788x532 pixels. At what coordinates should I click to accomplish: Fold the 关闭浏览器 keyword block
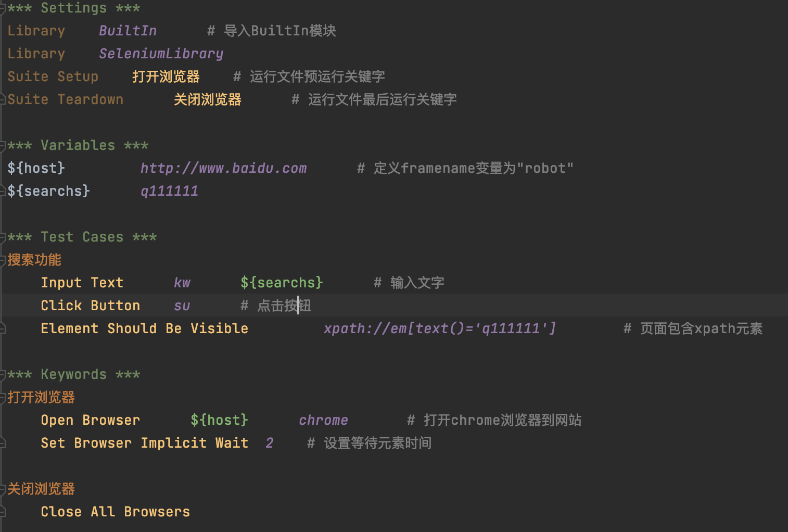(3, 489)
